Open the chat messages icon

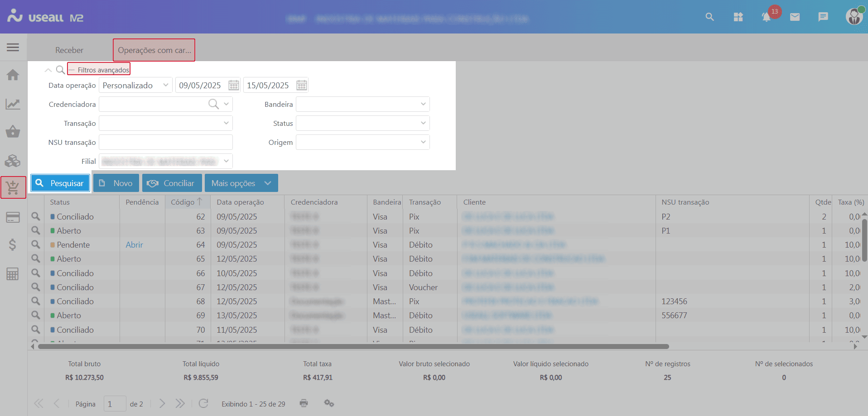click(x=823, y=17)
